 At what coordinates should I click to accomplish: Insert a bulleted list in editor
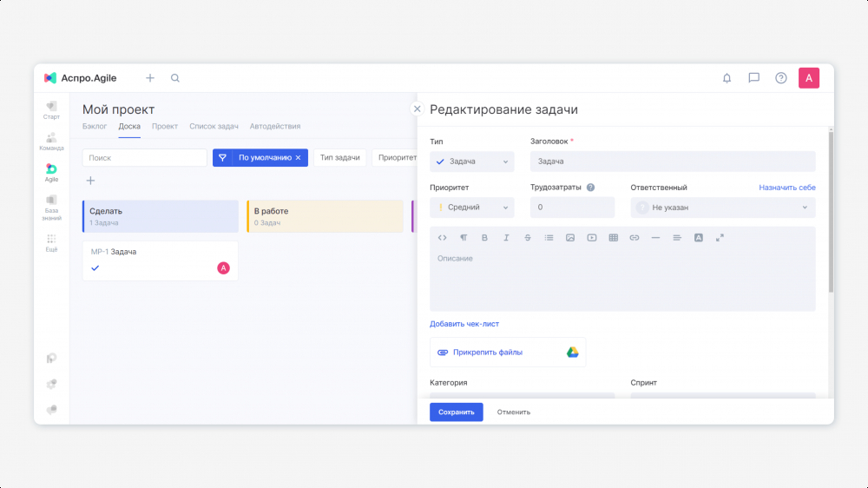pyautogui.click(x=549, y=238)
